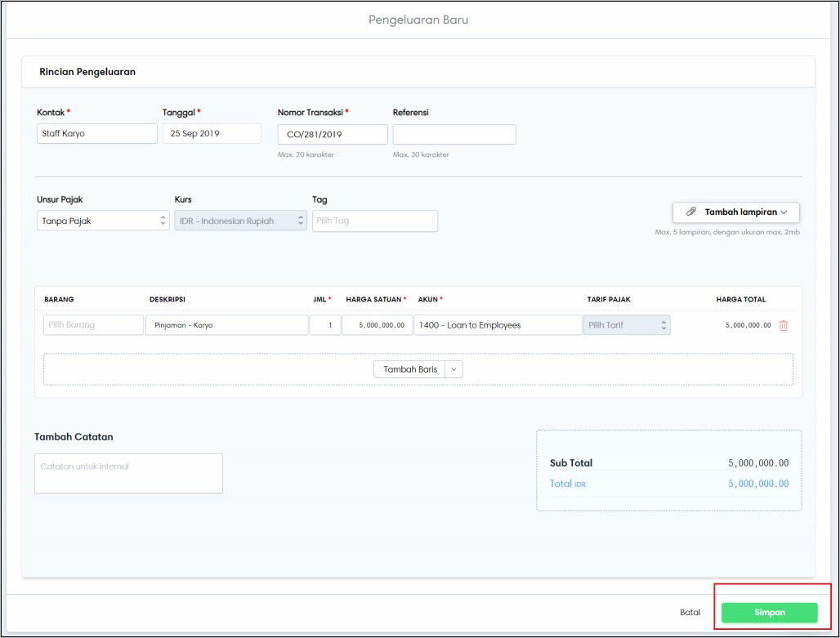Image resolution: width=840 pixels, height=638 pixels.
Task: Click the Pilih Tag field
Action: click(x=375, y=221)
